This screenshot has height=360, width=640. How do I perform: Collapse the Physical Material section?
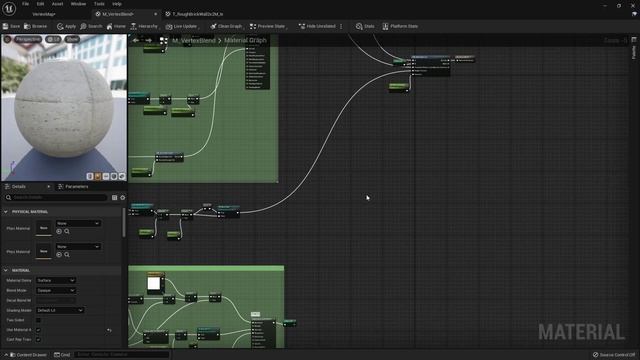[x=6, y=212]
